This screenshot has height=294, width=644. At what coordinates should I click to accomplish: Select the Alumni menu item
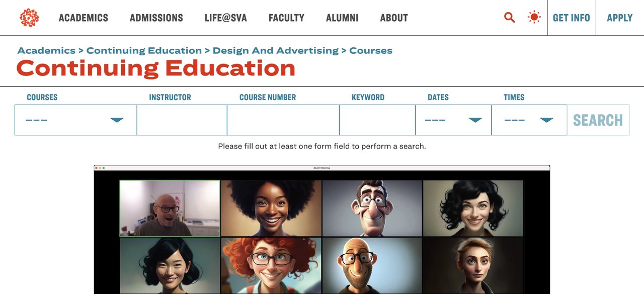(342, 18)
